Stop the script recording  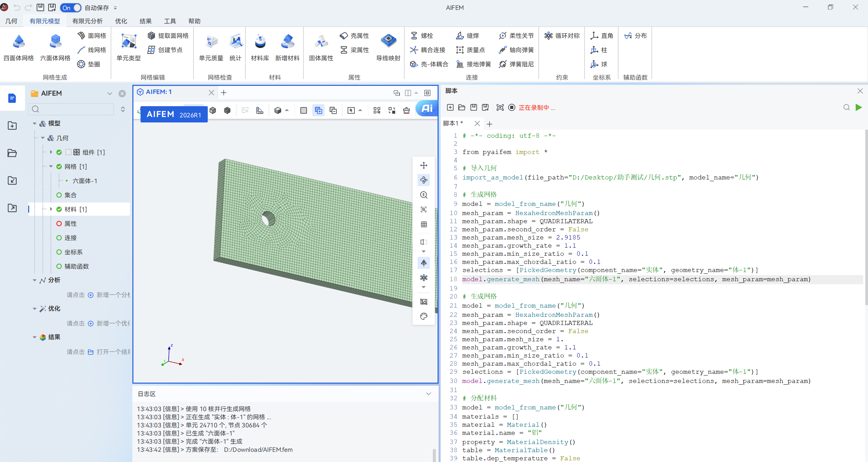(x=512, y=108)
